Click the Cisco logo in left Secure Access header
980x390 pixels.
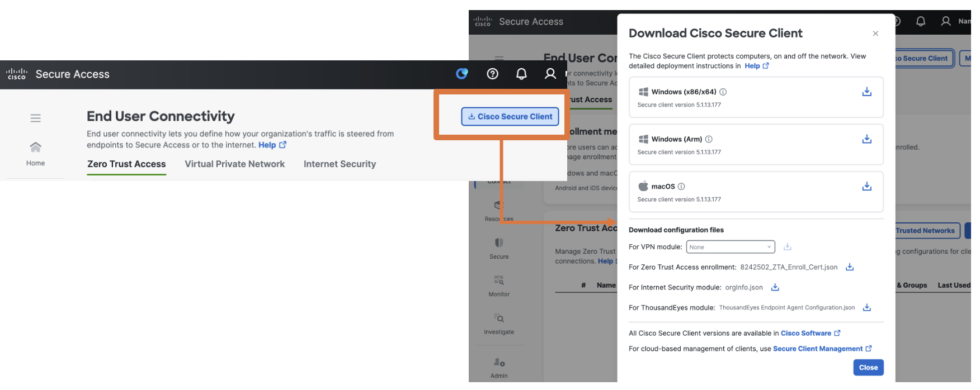(x=17, y=74)
